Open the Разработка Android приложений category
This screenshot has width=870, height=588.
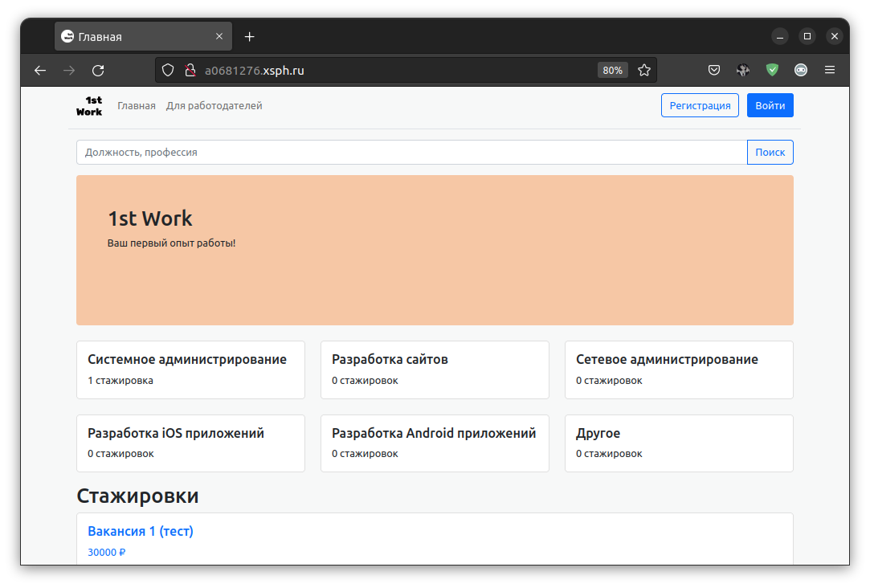coord(435,443)
